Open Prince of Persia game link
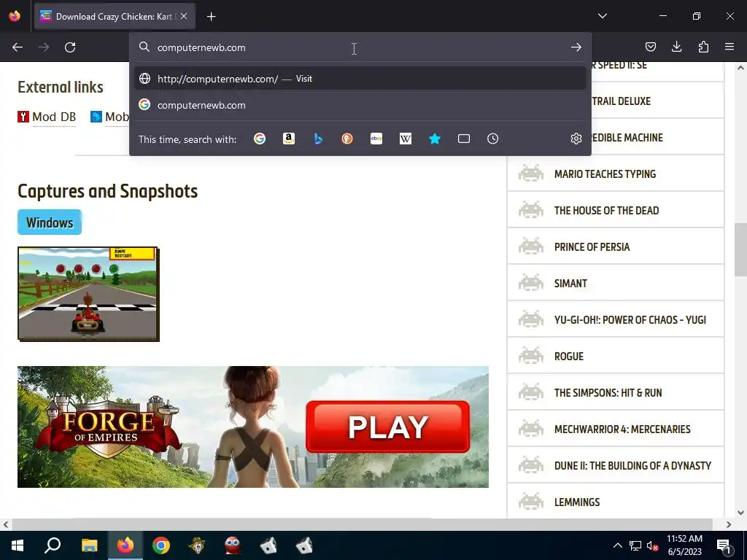The image size is (747, 560). tap(592, 246)
